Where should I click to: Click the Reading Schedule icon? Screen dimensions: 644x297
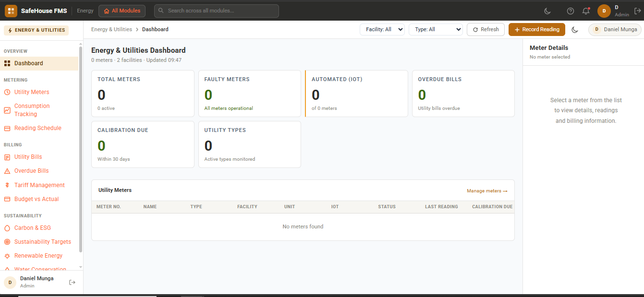(7, 128)
